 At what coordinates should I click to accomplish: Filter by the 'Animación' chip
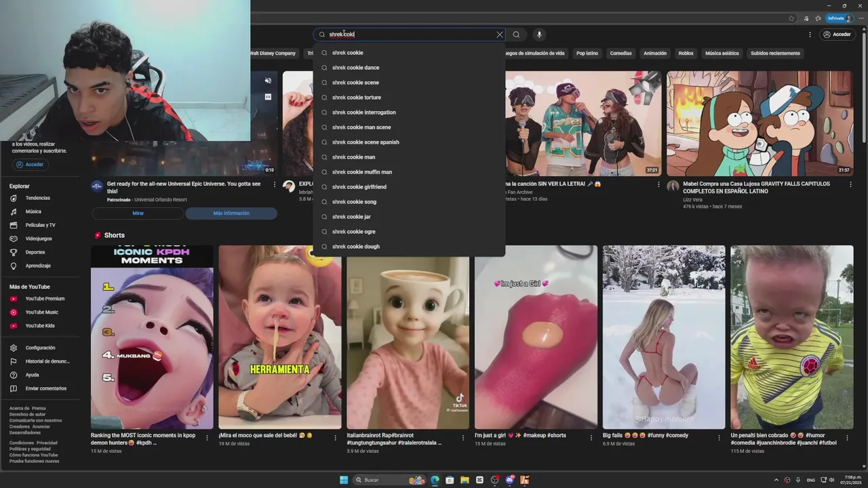[655, 53]
